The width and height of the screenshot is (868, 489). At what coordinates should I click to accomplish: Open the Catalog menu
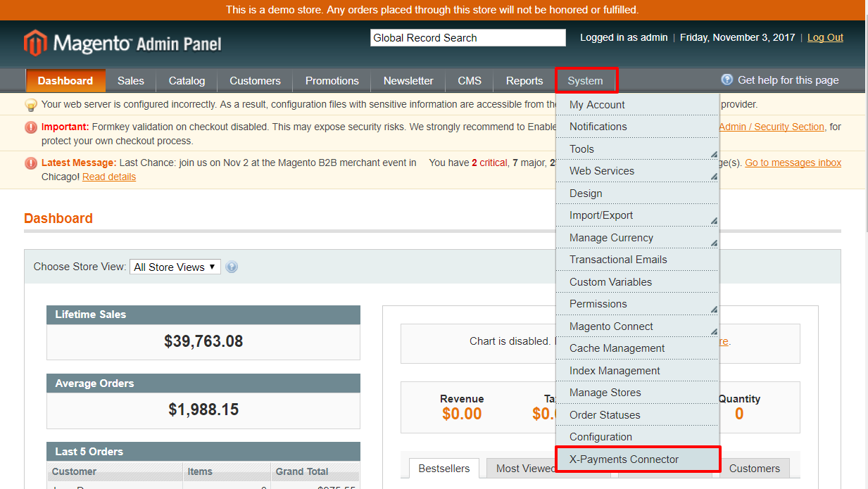[187, 81]
